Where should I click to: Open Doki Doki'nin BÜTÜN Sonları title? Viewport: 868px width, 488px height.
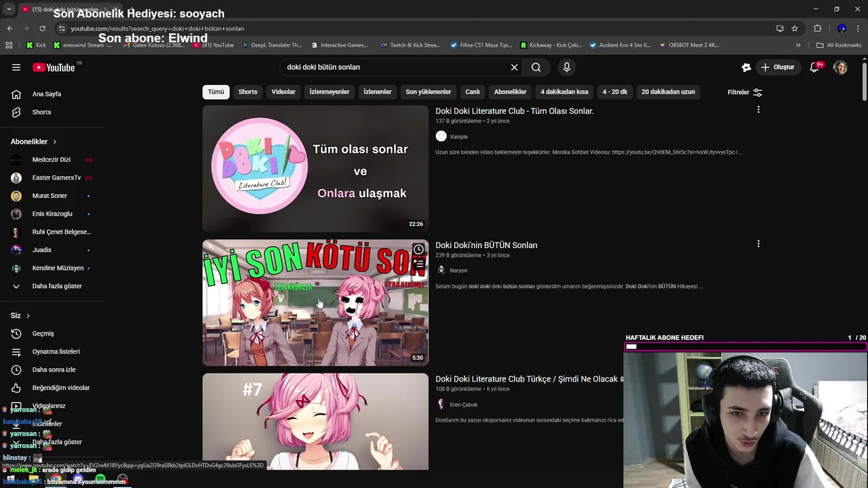pos(486,245)
